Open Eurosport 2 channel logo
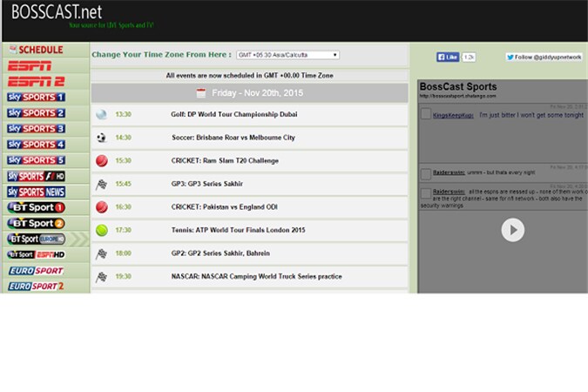 point(36,287)
